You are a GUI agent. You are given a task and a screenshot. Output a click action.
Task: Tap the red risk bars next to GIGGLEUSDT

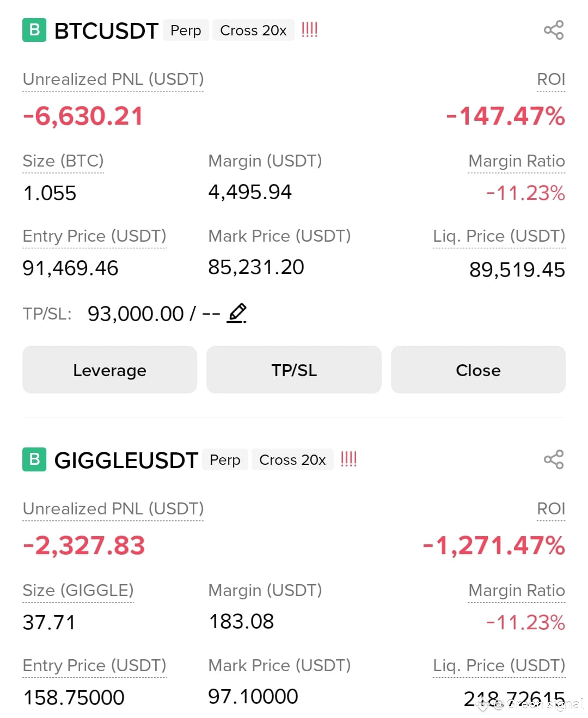[x=348, y=459]
